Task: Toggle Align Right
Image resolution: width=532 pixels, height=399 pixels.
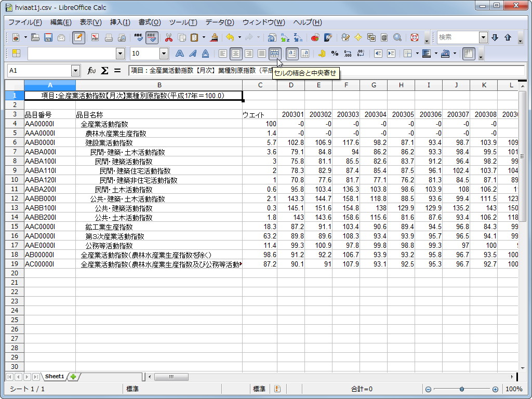Action: tap(249, 54)
